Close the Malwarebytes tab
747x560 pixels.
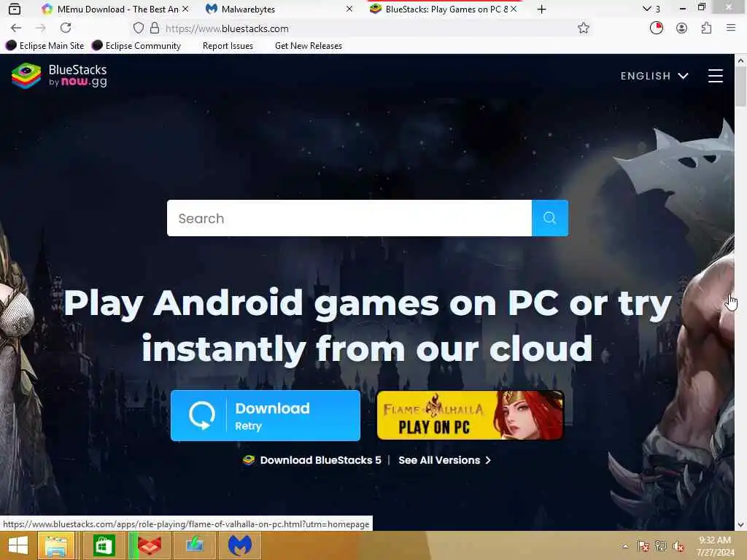349,9
